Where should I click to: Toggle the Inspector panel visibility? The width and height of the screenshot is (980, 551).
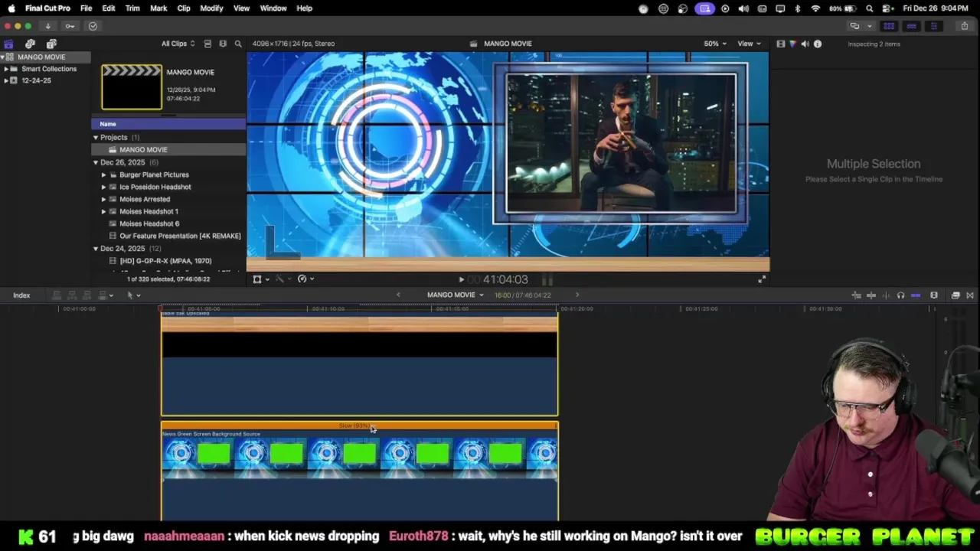tap(933, 26)
